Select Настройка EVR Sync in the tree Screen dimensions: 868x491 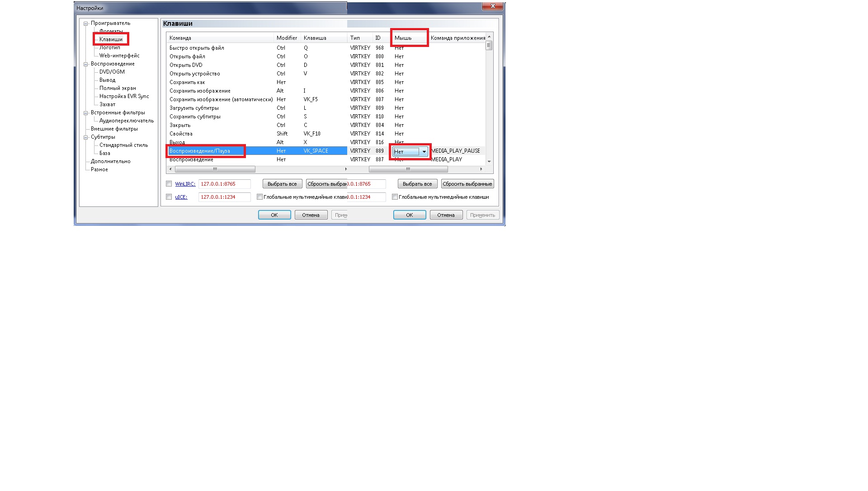tap(124, 96)
